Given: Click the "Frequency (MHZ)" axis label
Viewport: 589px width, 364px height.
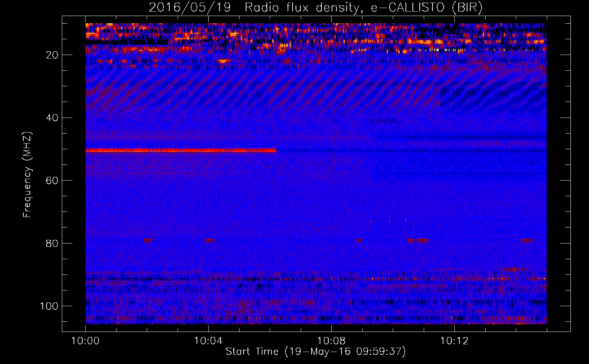Looking at the screenshot, I should [x=27, y=175].
